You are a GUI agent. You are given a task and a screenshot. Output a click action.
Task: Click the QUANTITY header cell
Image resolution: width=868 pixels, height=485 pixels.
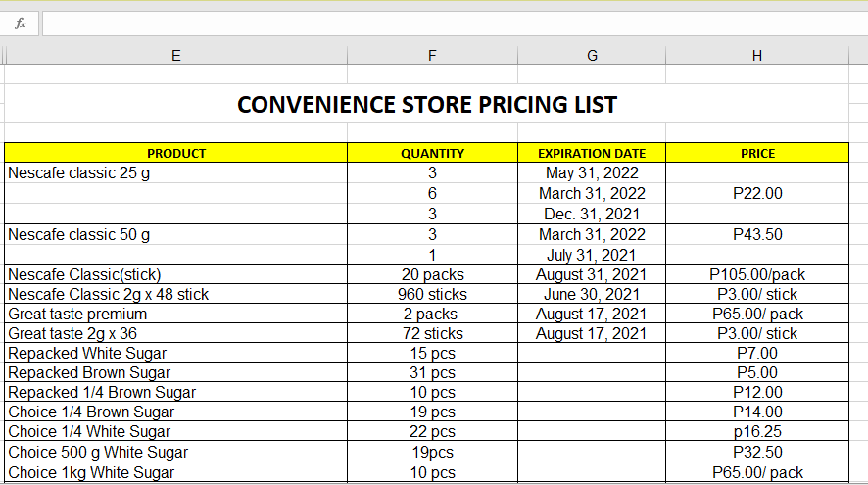432,153
